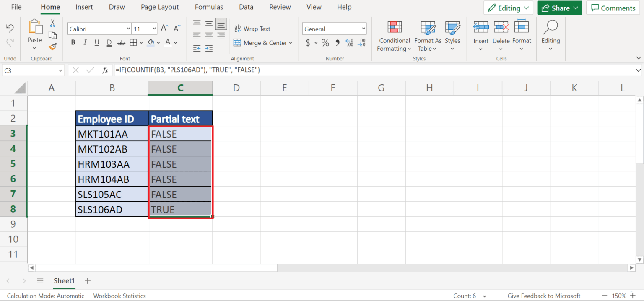Align text to the top
The height and width of the screenshot is (301, 644).
(197, 23)
